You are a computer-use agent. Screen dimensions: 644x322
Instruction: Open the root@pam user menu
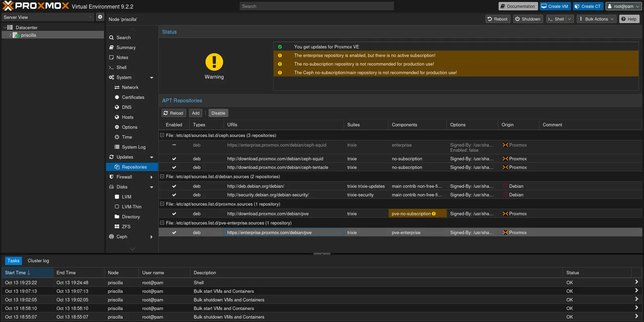point(623,6)
